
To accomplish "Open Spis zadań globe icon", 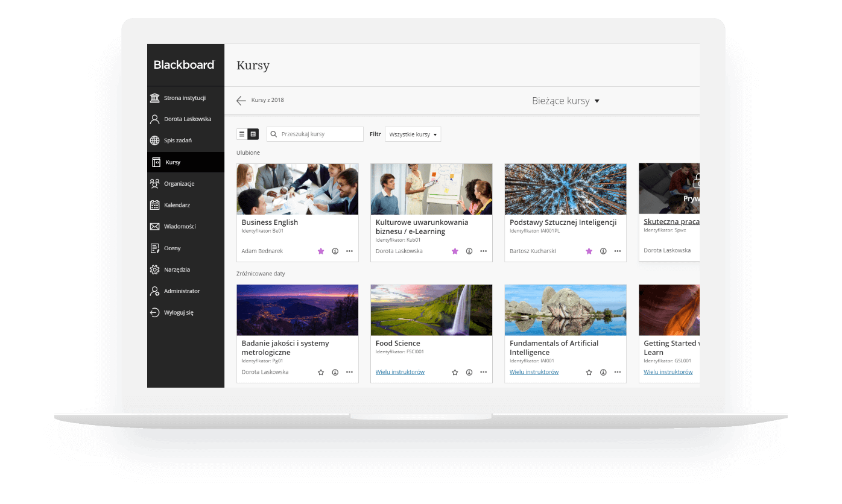I will pyautogui.click(x=155, y=140).
